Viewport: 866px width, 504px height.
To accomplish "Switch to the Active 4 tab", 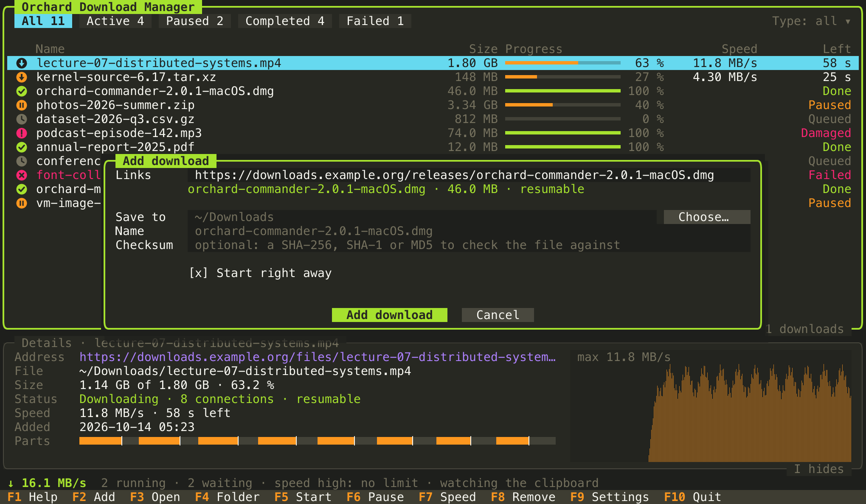I will tap(115, 21).
